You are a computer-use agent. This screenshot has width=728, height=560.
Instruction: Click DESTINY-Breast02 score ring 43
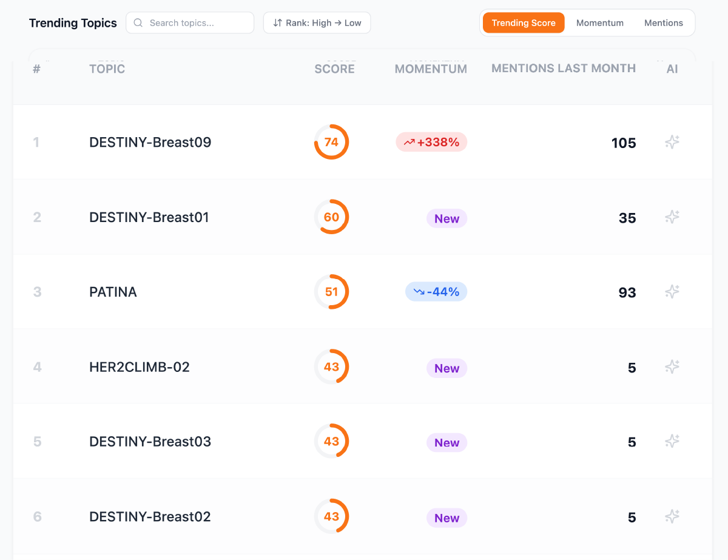[x=331, y=516]
